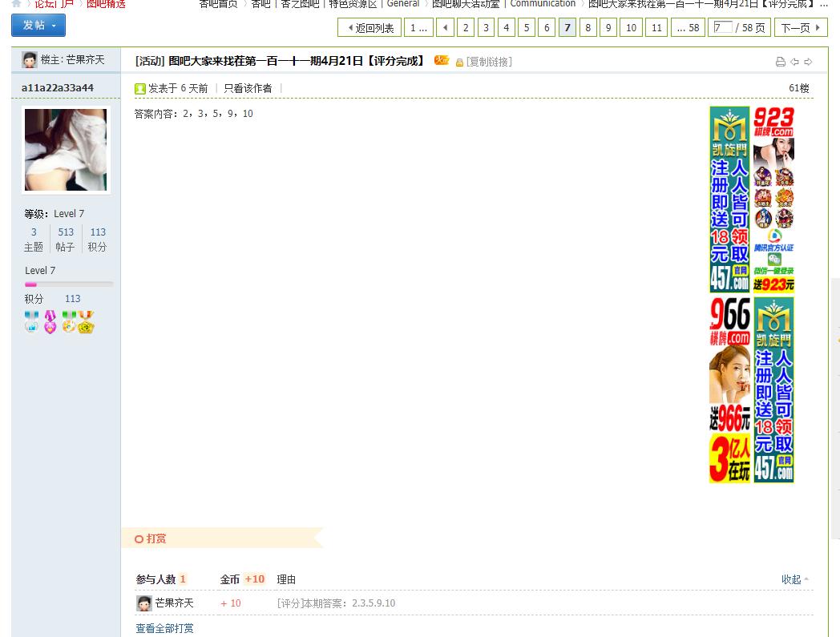The width and height of the screenshot is (840, 637).
Task: Click the gold star medal badge
Action: point(86,322)
